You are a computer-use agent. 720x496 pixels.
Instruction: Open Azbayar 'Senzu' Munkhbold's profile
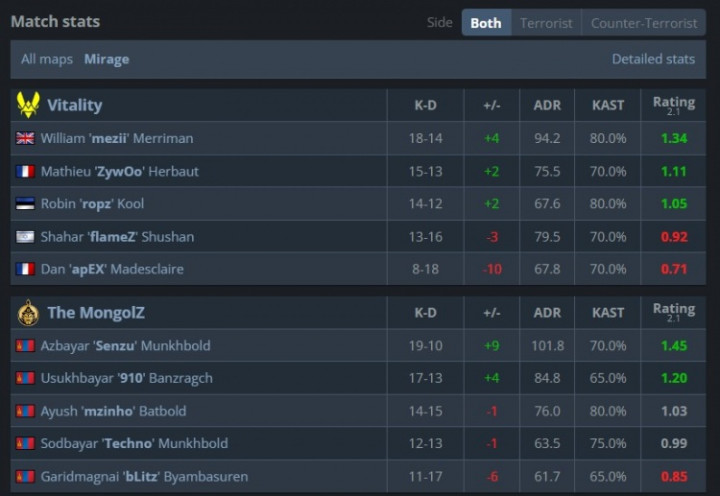coord(126,346)
